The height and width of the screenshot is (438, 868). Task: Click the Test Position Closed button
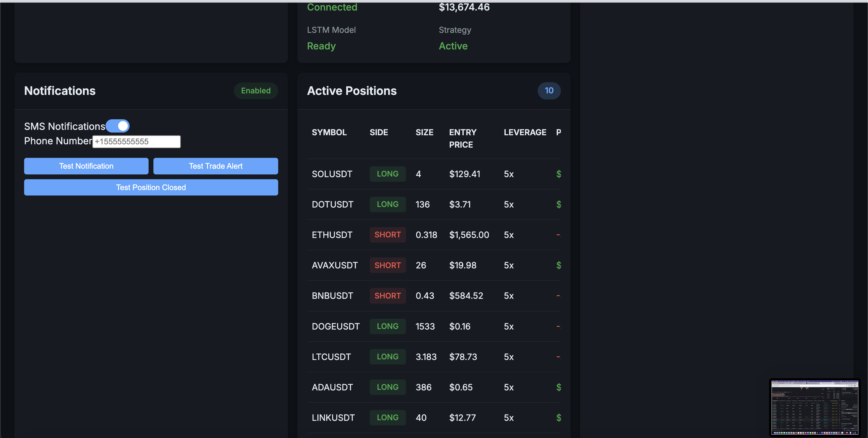tap(151, 187)
